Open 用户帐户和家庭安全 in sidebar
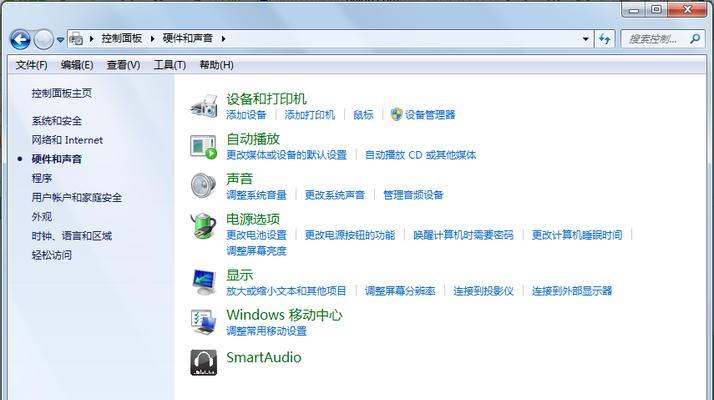 (x=76, y=197)
